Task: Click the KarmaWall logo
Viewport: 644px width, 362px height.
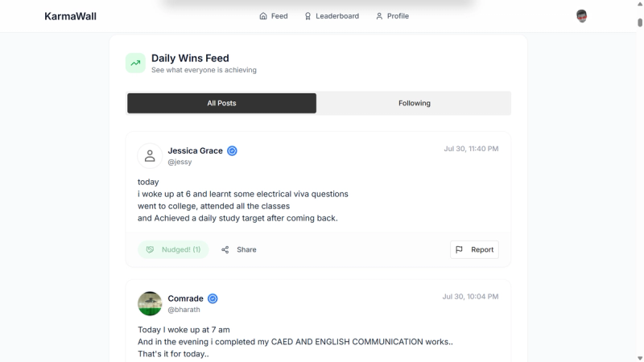Action: tap(70, 16)
